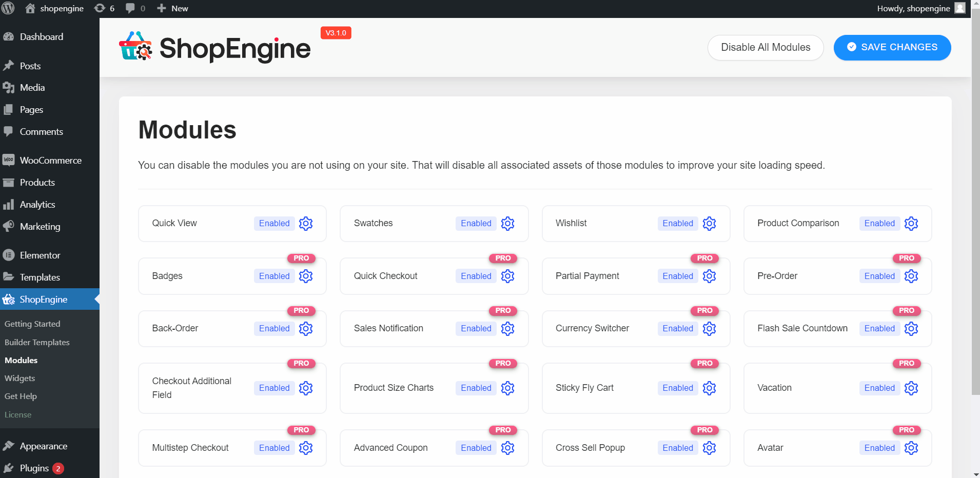Open settings gear for Badges module
980x478 pixels.
306,276
